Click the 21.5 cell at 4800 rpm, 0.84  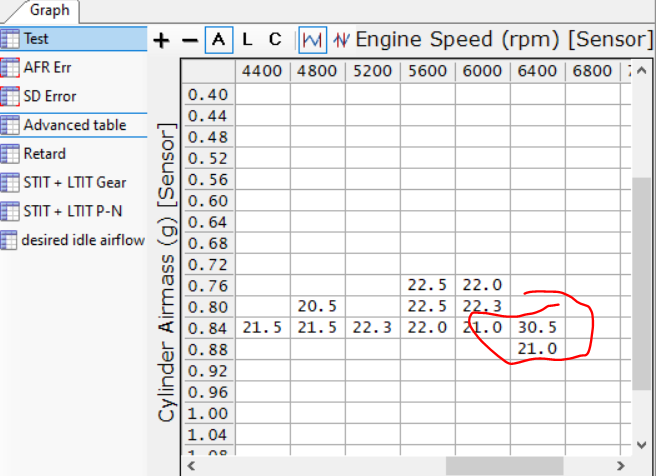pyautogui.click(x=317, y=328)
